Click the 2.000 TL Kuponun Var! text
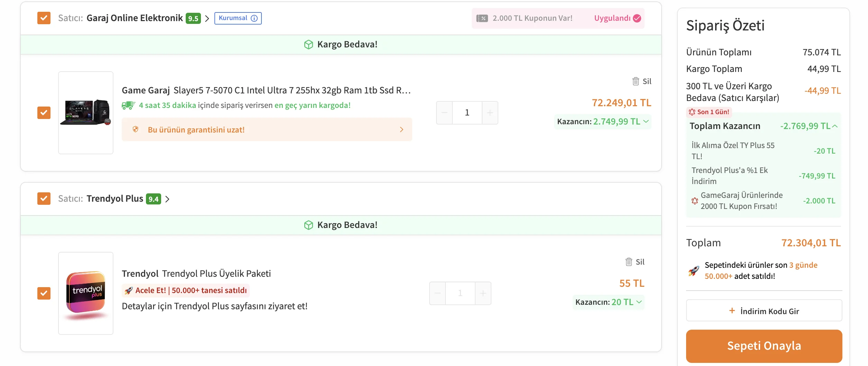The width and height of the screenshot is (868, 366). (533, 18)
